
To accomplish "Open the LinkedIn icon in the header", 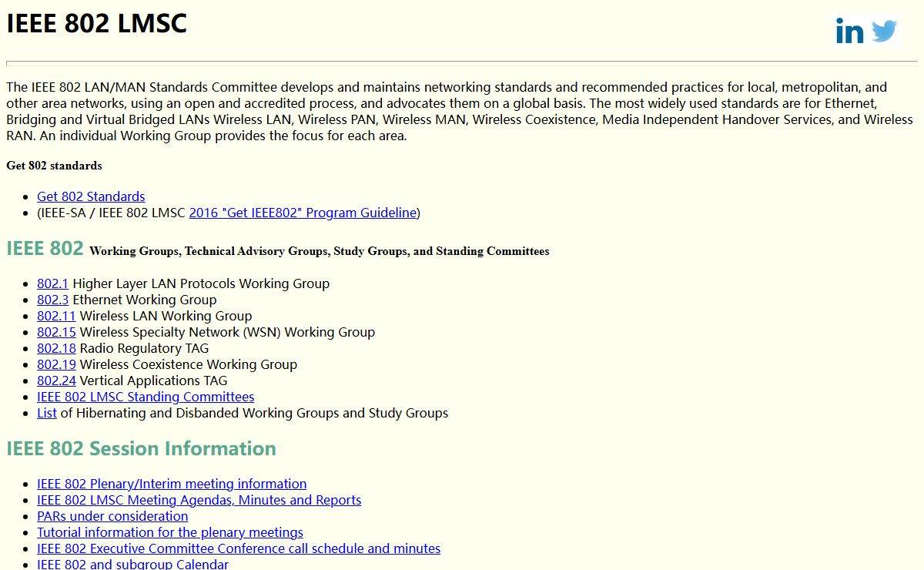I will pos(849,32).
